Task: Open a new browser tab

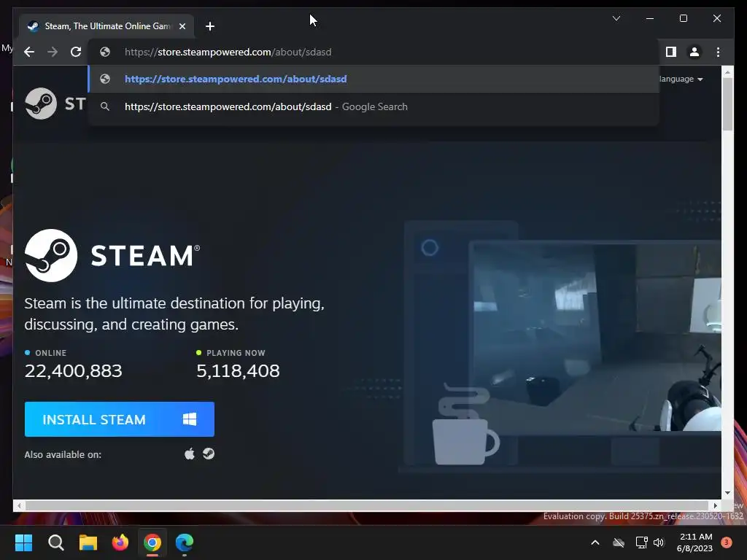Action: tap(209, 26)
